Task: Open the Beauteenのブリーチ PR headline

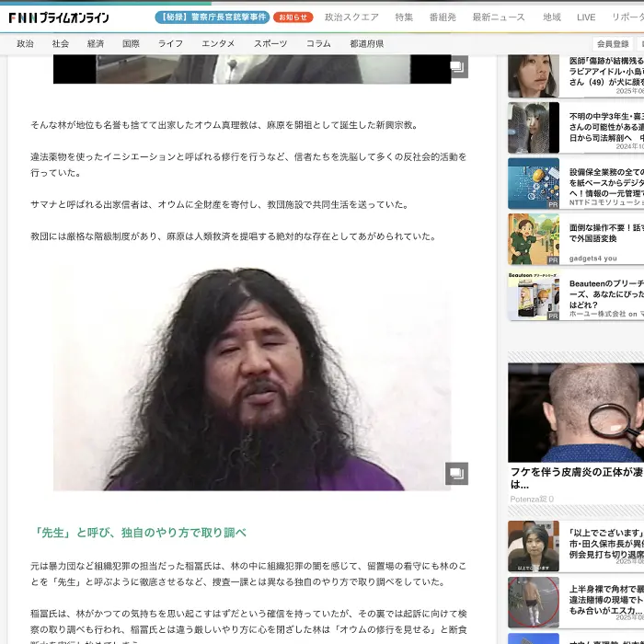Action: pyautogui.click(x=606, y=294)
